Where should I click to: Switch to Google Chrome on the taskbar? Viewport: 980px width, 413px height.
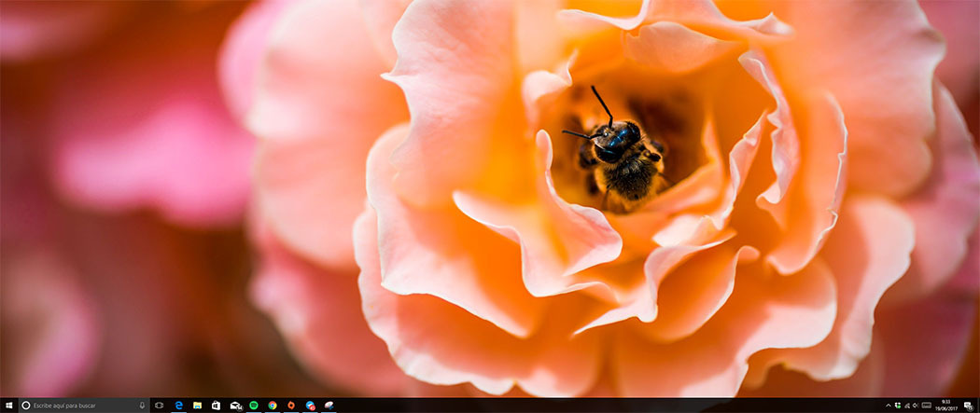(273, 406)
